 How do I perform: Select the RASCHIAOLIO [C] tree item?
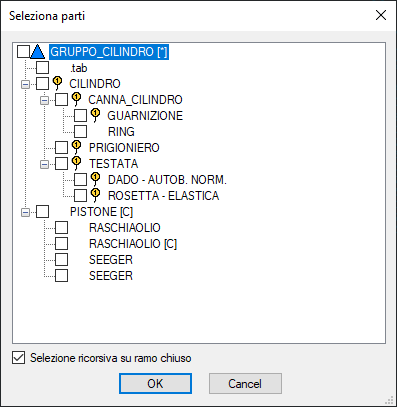coord(133,244)
